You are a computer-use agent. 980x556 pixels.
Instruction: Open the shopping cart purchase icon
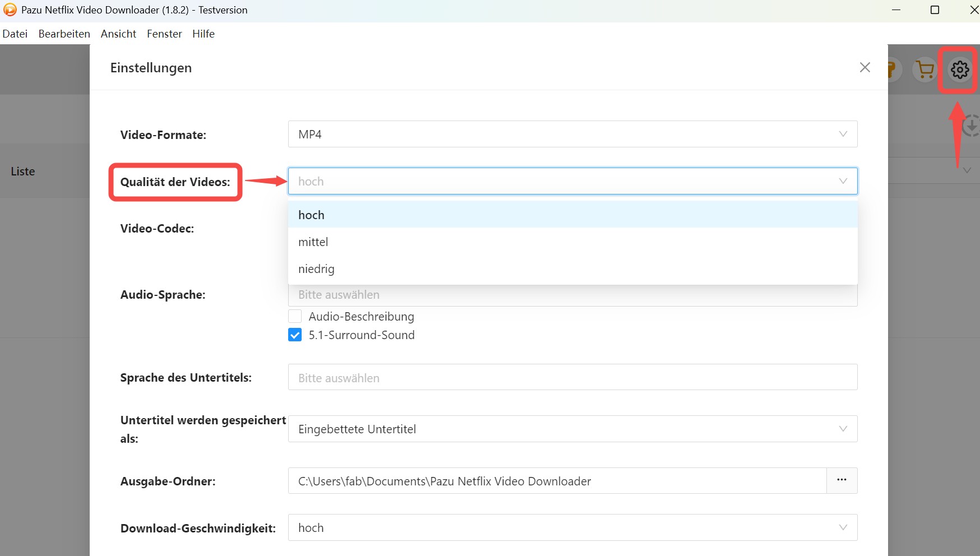(925, 69)
